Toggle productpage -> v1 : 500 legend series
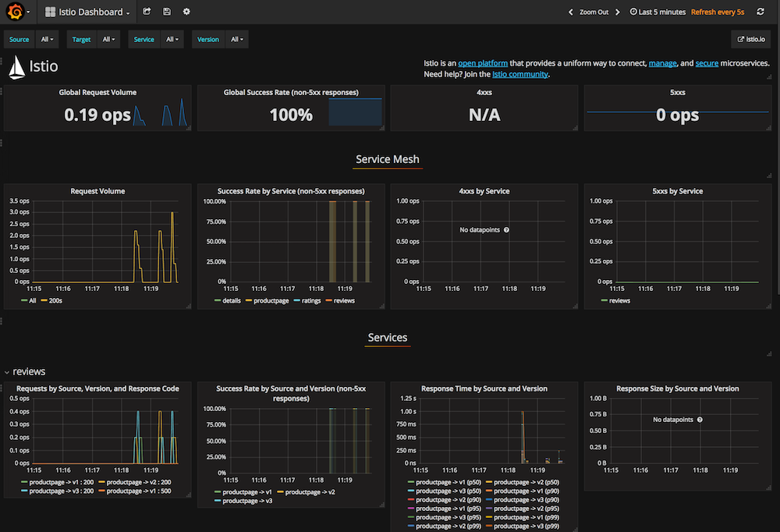780x532 pixels. [x=135, y=491]
